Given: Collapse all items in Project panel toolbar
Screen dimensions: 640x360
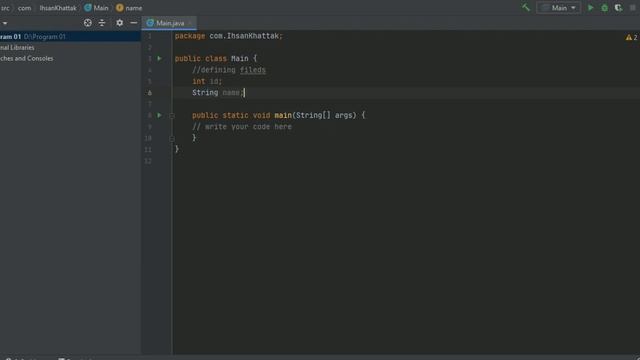Looking at the screenshot, I should (102, 23).
